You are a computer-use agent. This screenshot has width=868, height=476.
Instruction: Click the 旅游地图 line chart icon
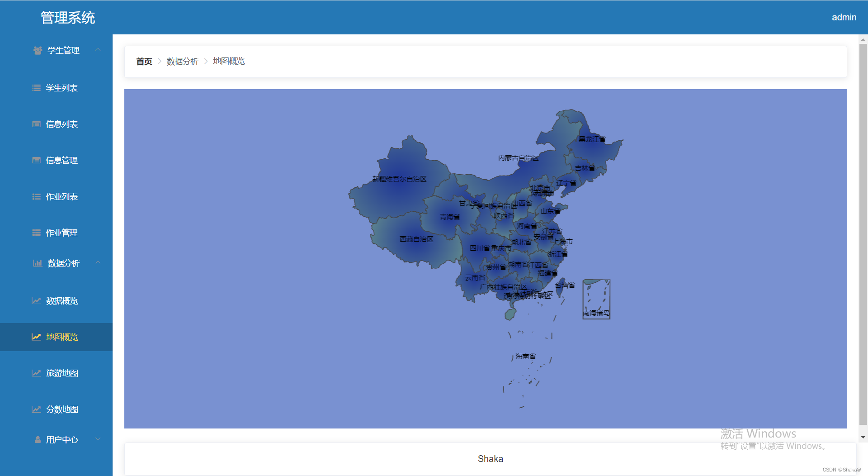(36, 373)
